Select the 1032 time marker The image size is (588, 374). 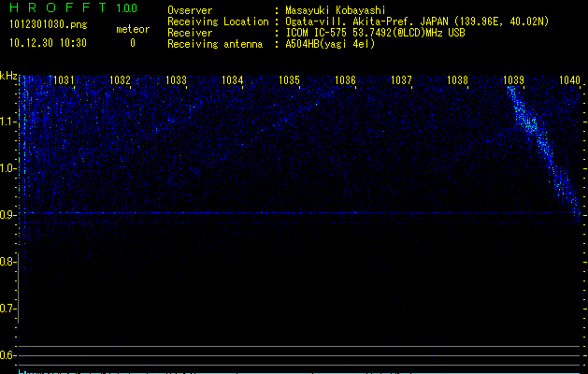click(x=120, y=79)
